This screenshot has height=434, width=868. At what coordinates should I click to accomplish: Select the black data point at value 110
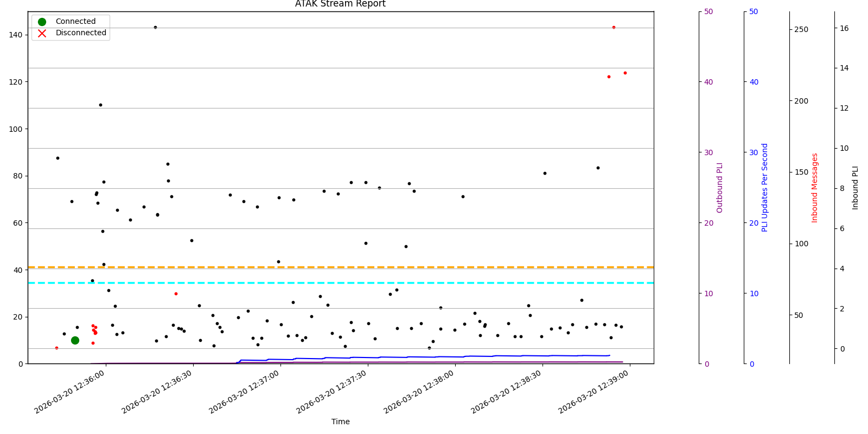point(100,105)
